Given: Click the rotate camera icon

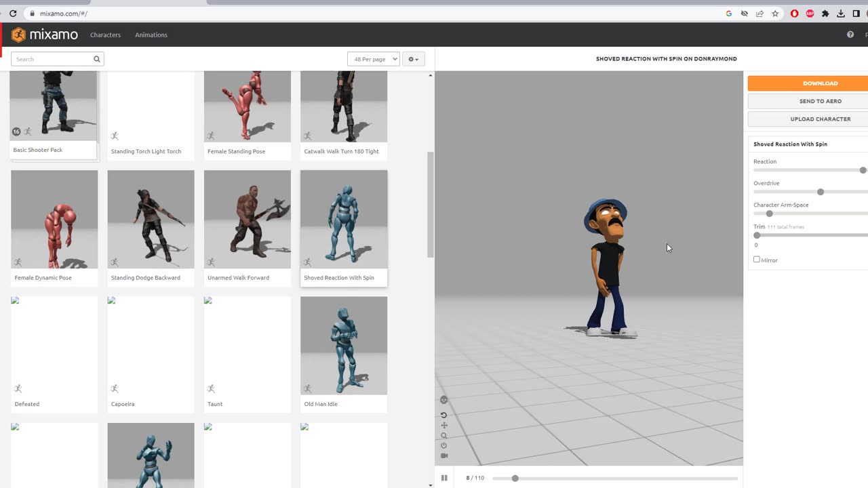Looking at the screenshot, I should [444, 415].
